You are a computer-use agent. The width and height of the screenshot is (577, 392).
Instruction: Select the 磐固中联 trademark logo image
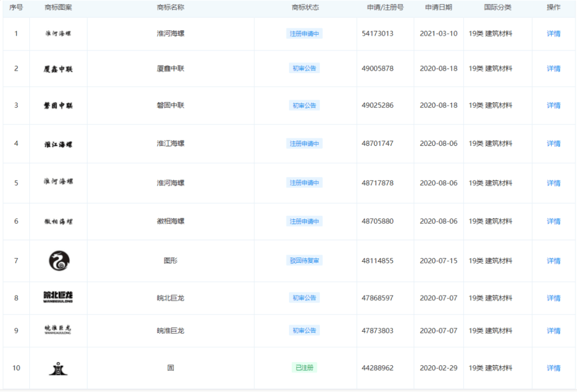(x=58, y=106)
